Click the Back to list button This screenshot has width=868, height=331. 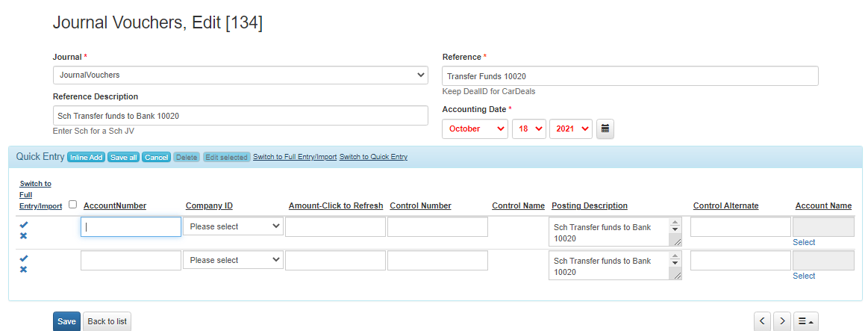click(107, 321)
